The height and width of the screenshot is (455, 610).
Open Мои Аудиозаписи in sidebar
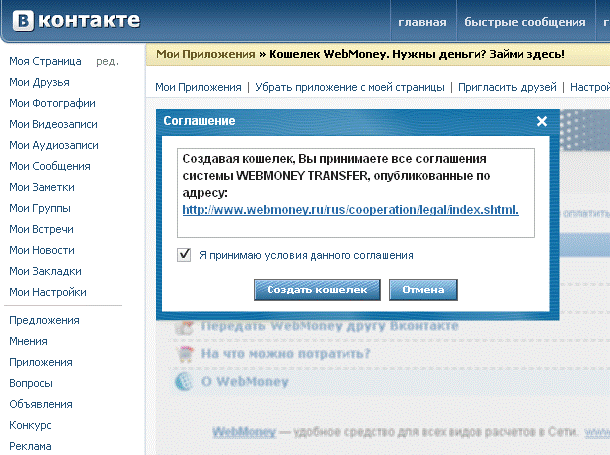point(54,145)
